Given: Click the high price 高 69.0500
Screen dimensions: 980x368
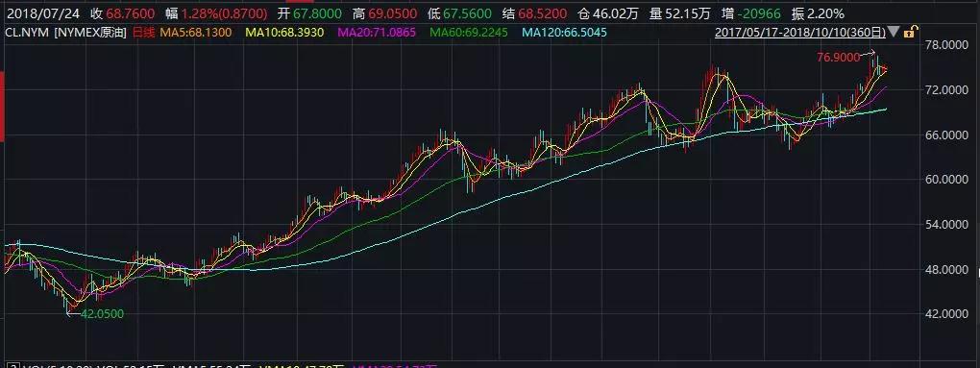Looking at the screenshot, I should coord(385,13).
